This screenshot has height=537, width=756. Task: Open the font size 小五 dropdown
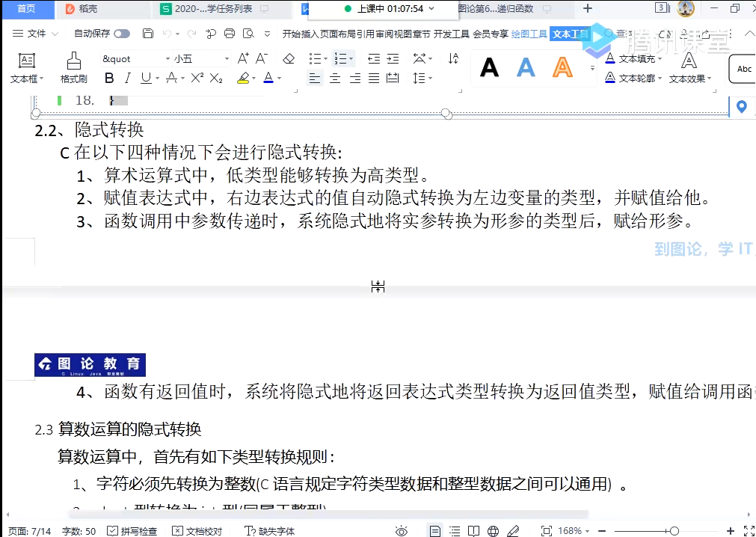(227, 59)
